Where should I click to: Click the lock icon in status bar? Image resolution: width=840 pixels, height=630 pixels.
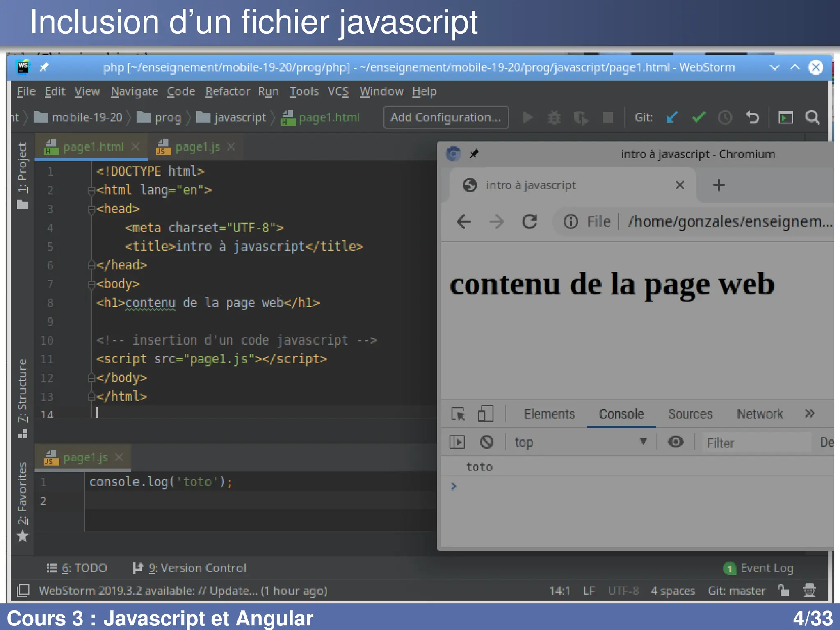(x=783, y=591)
